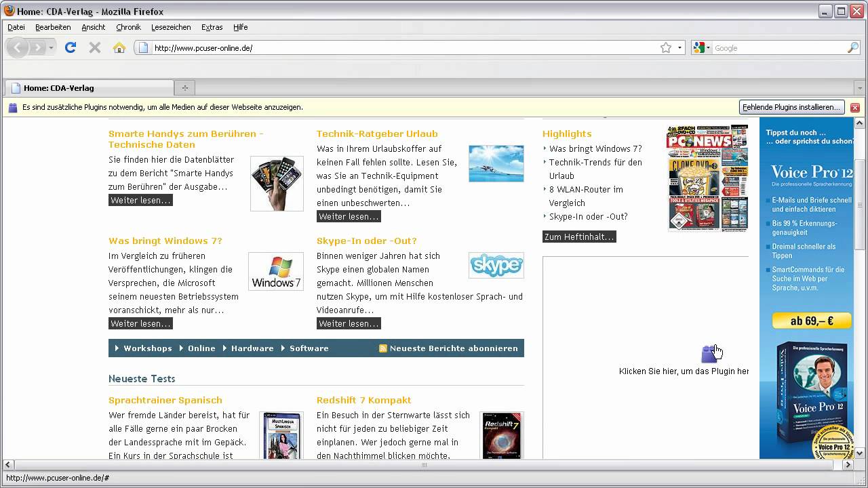Open the list all tabs dropdown arrow
This screenshot has width=868, height=488.
[859, 88]
